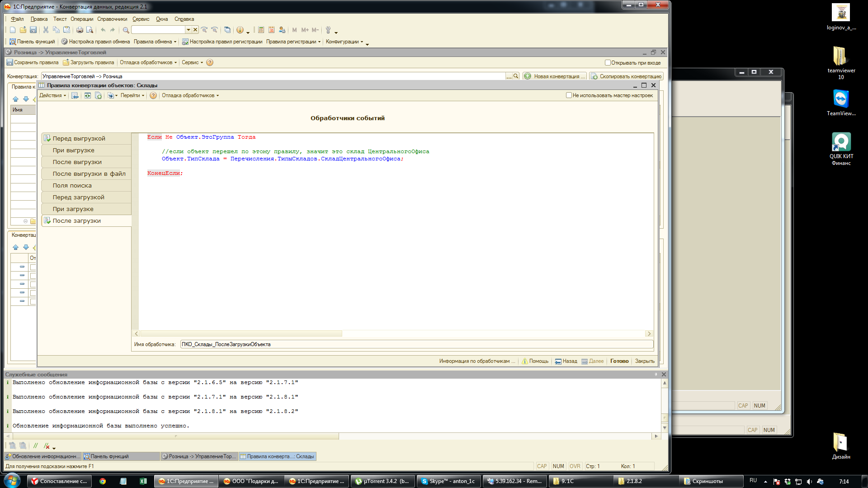Image resolution: width=868 pixels, height=488 pixels.
Task: Click the Сохранить правила save icon
Action: 9,62
